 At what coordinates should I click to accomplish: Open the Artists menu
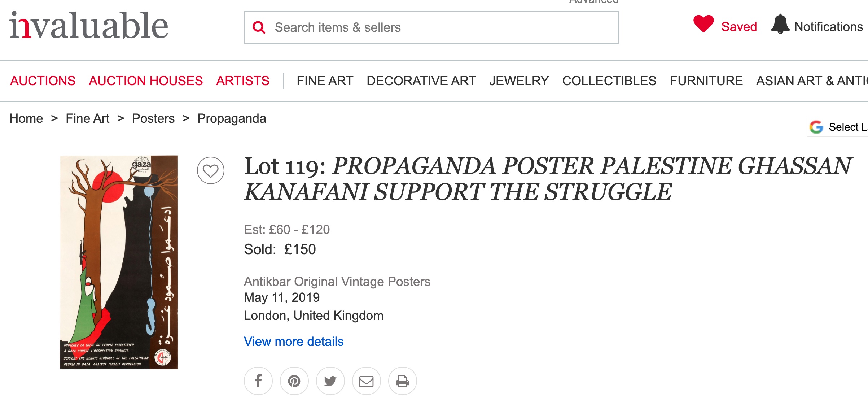[243, 81]
